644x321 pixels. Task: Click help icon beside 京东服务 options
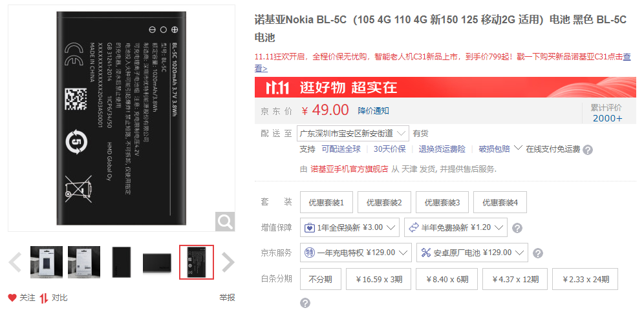[x=537, y=253]
